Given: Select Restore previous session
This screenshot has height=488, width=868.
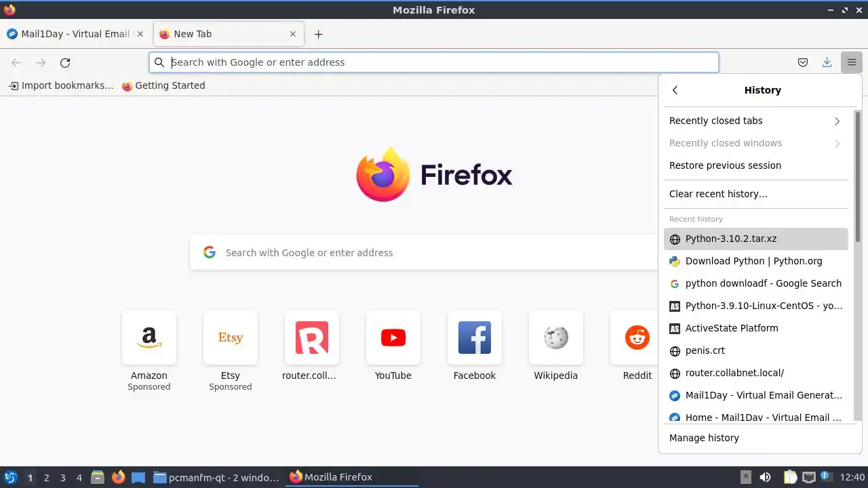Looking at the screenshot, I should [756, 165].
